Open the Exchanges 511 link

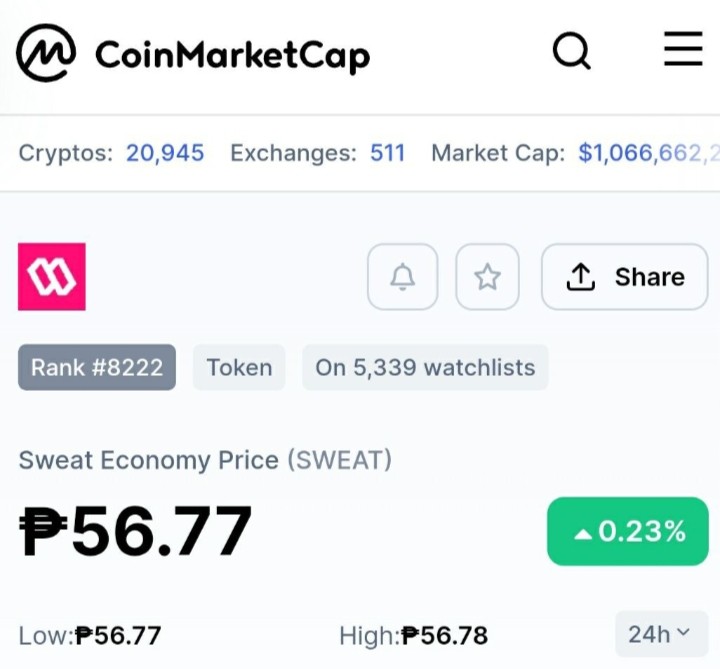click(x=388, y=153)
